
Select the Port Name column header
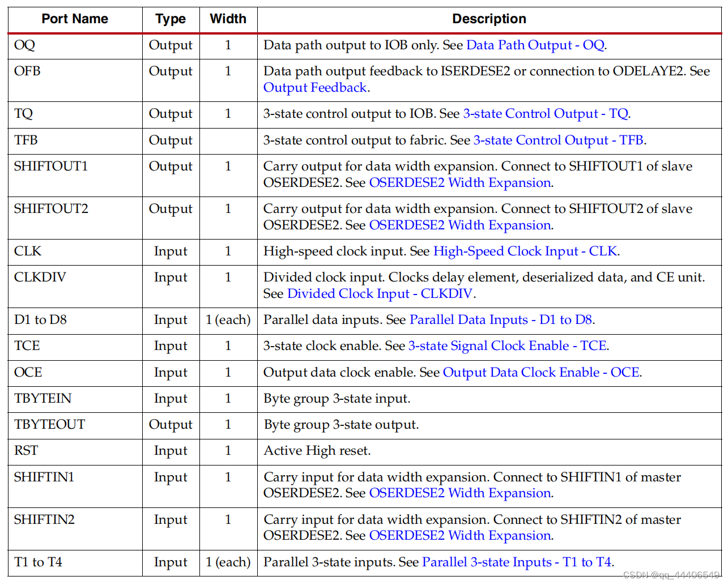(x=75, y=19)
